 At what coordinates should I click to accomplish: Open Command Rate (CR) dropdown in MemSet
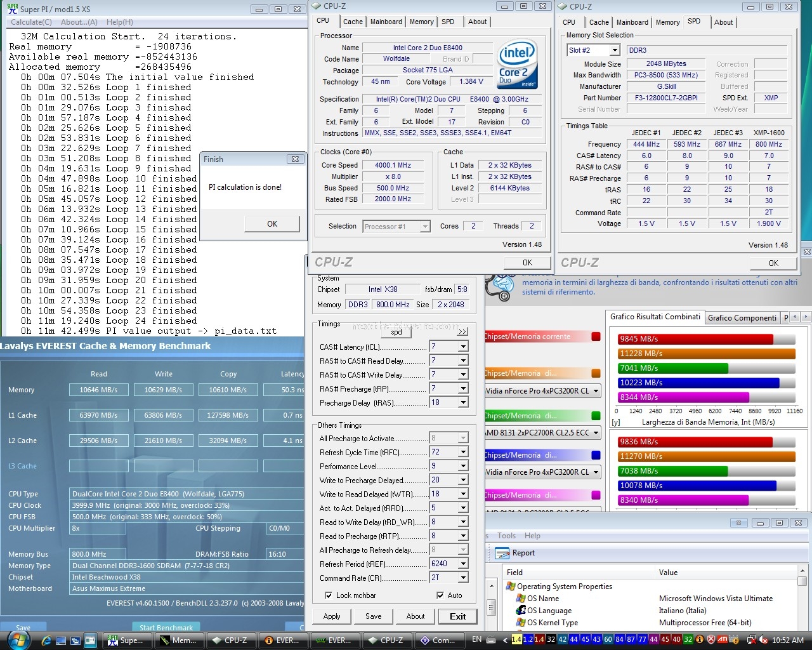[x=463, y=578]
